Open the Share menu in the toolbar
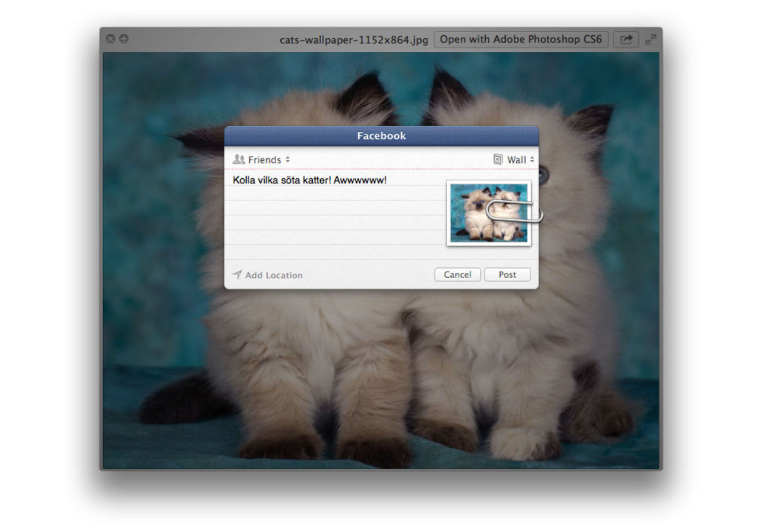This screenshot has height=532, width=763. click(625, 39)
